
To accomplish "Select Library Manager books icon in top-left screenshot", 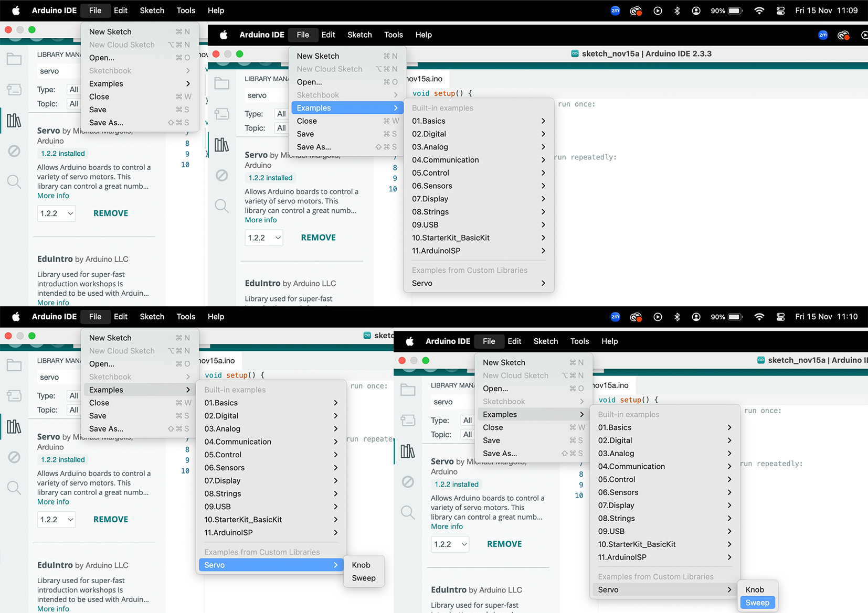I will [x=14, y=121].
